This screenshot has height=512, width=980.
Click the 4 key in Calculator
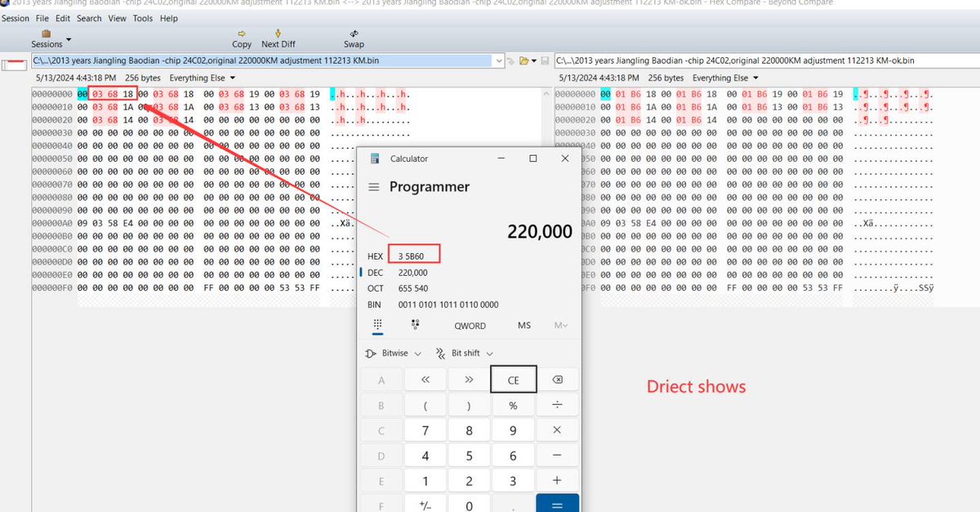(x=425, y=456)
